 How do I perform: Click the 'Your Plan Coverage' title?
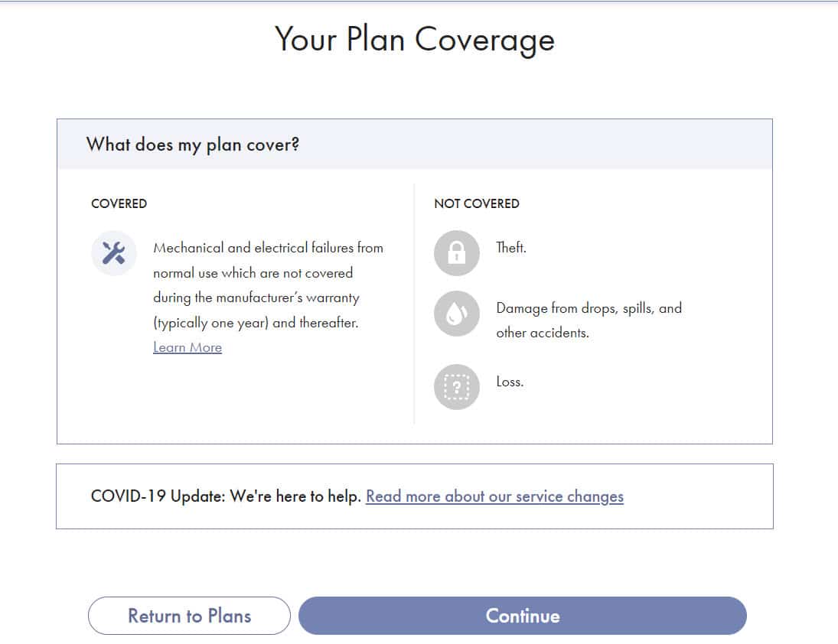click(415, 40)
